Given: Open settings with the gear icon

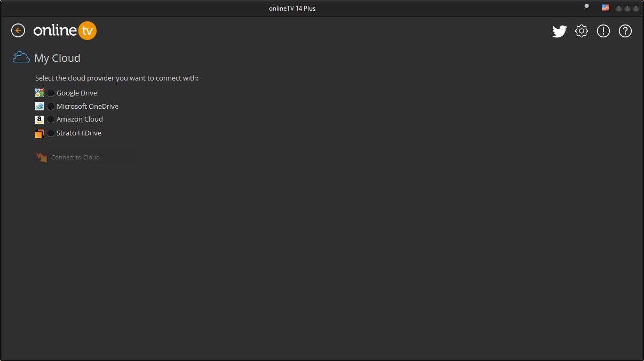Looking at the screenshot, I should pos(582,31).
